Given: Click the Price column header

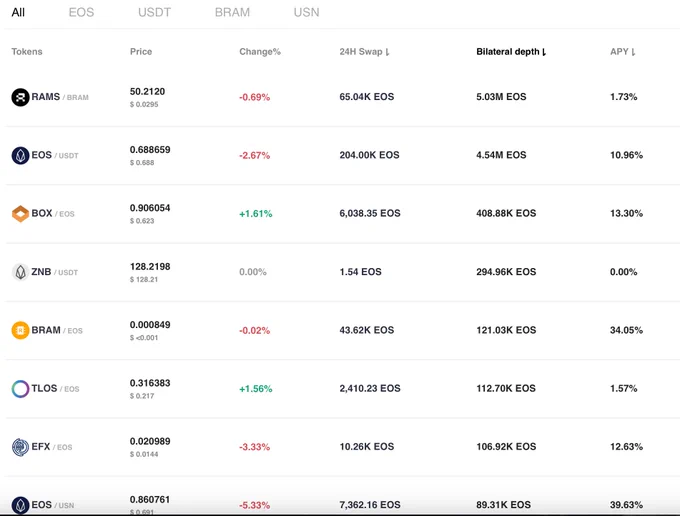Looking at the screenshot, I should [141, 52].
